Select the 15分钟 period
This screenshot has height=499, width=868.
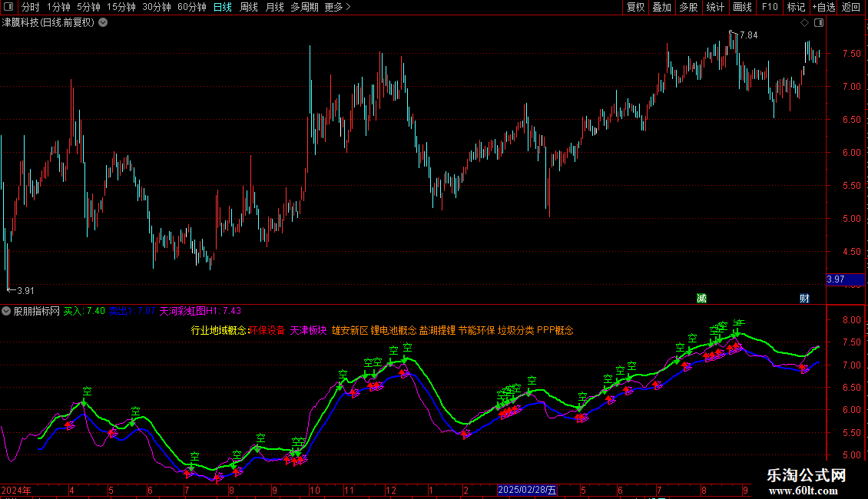121,7
